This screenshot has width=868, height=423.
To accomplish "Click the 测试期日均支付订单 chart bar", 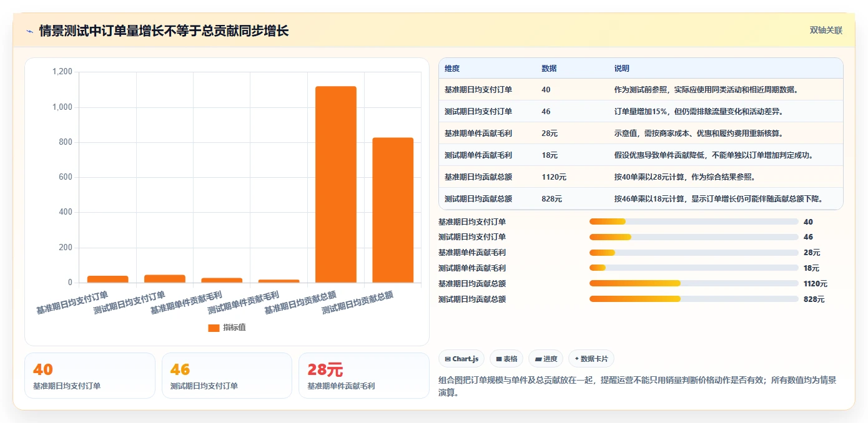I will pos(165,279).
